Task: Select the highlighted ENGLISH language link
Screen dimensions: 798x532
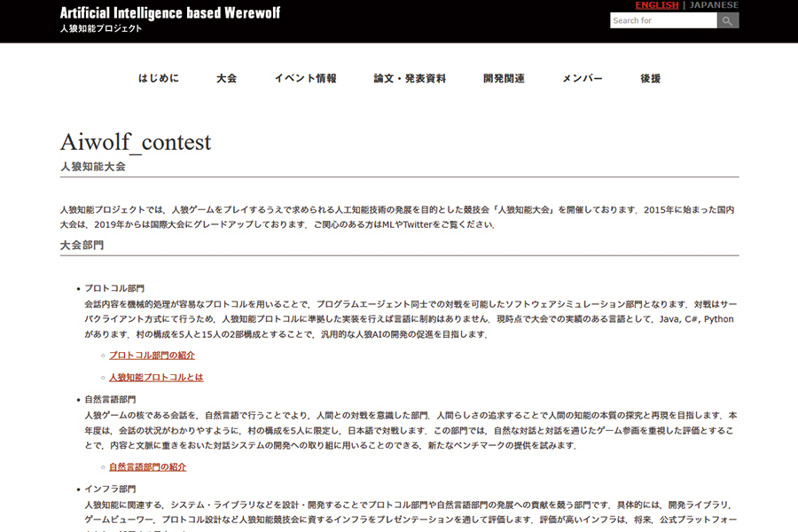Action: pos(655,4)
